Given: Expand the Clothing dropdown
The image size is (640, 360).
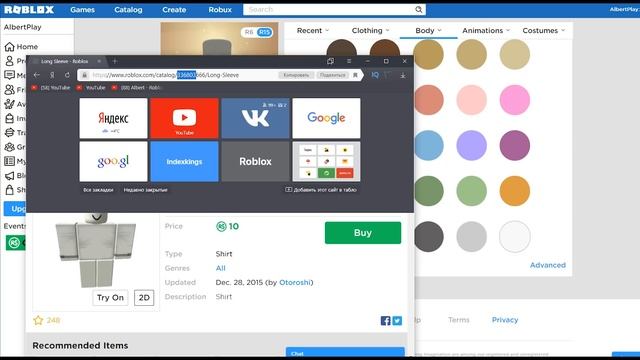Looking at the screenshot, I should 370,31.
